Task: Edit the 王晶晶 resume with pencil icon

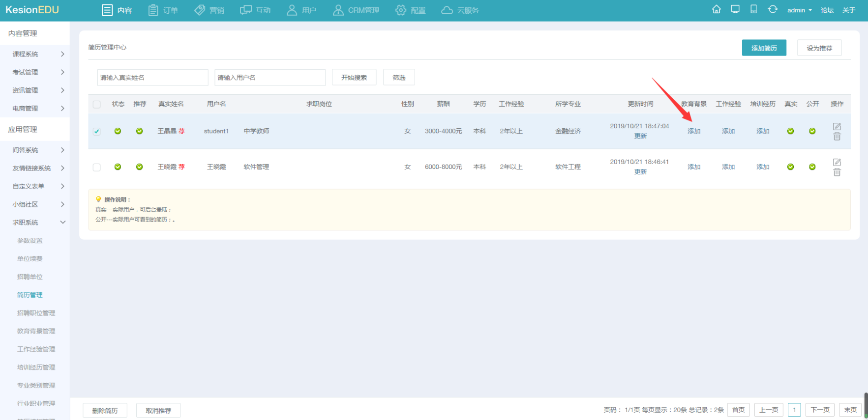Action: pyautogui.click(x=837, y=126)
